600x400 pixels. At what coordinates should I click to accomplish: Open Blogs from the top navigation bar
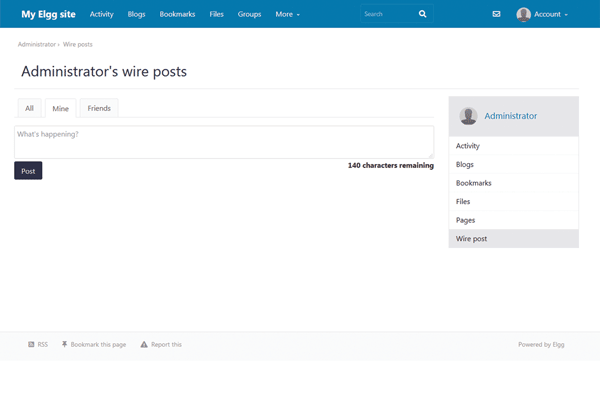[136, 15]
